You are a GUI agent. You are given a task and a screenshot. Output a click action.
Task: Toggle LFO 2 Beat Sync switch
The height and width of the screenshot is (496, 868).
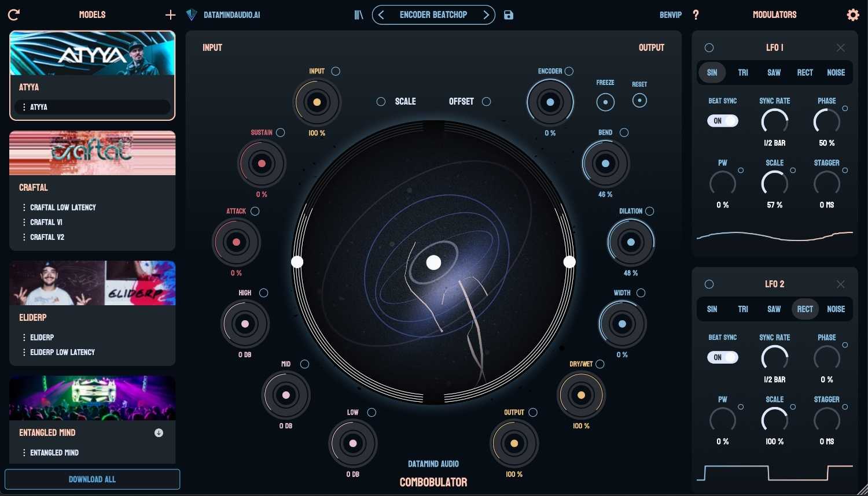(x=723, y=357)
